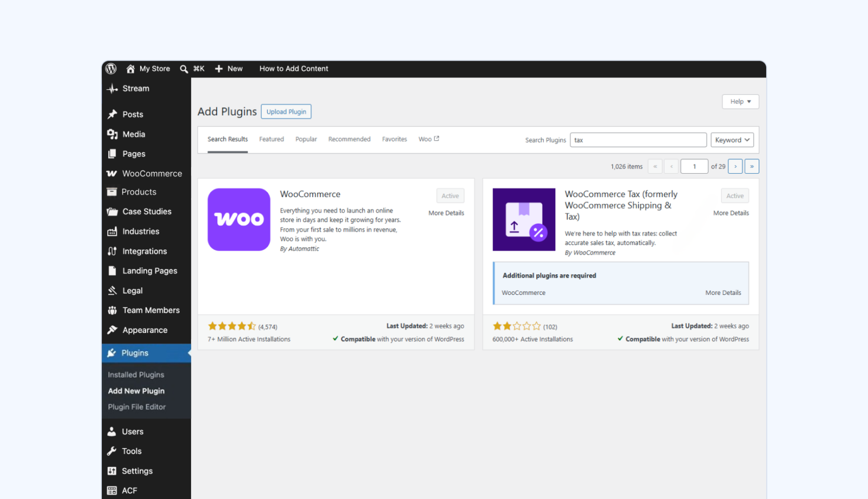Click the Legal gavel icon
This screenshot has width=868, height=499.
point(112,291)
